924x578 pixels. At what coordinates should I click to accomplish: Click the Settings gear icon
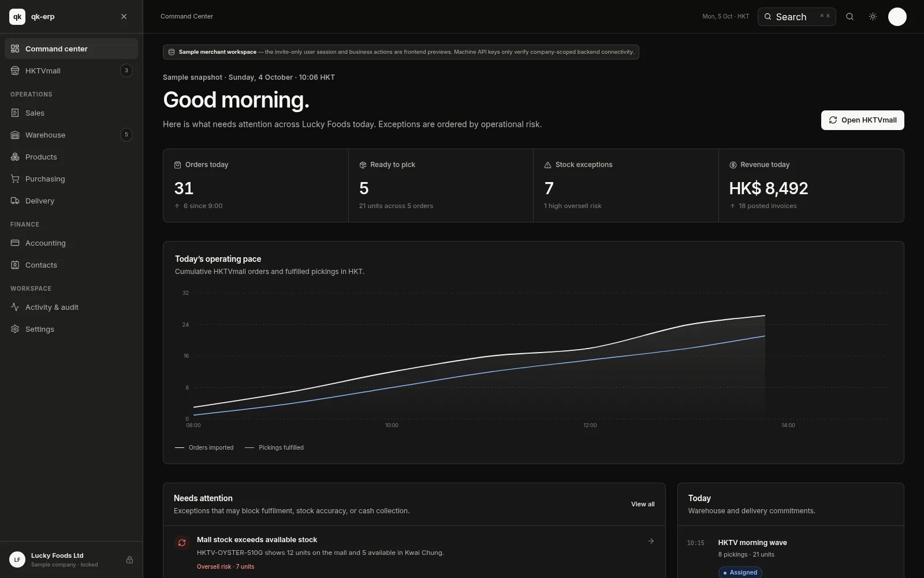point(15,329)
